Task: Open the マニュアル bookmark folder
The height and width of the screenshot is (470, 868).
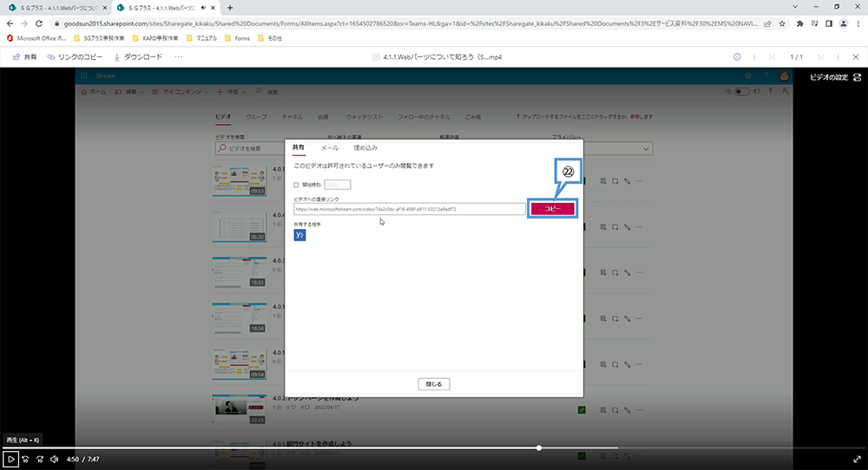Action: 202,38
